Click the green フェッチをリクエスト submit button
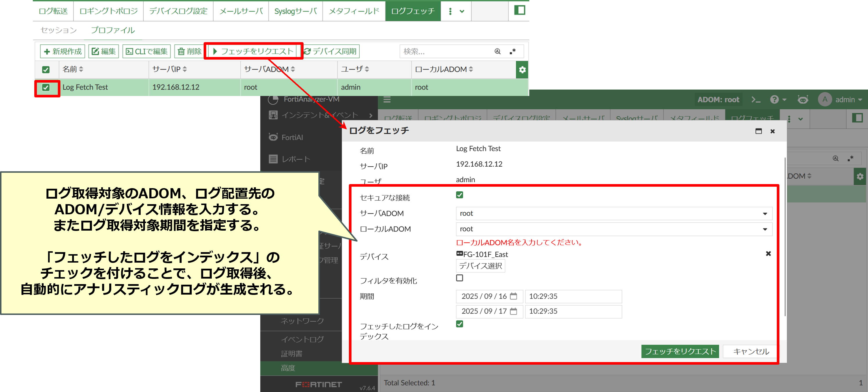The image size is (868, 392). click(680, 351)
